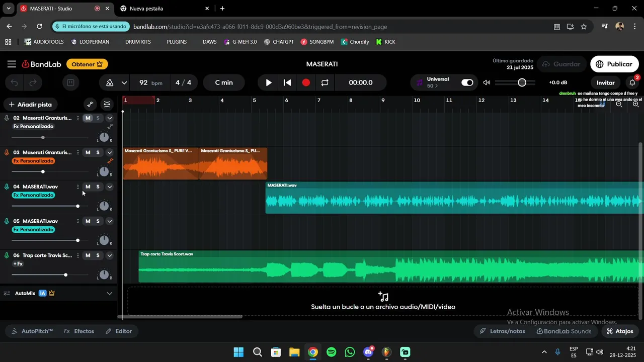Expand track 06 Trap corte chevron

pos(110,255)
